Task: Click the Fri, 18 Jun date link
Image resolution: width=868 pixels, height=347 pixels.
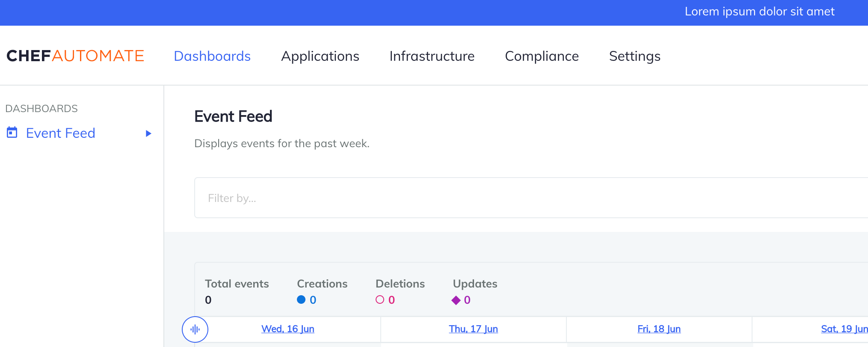Action: [x=659, y=329]
